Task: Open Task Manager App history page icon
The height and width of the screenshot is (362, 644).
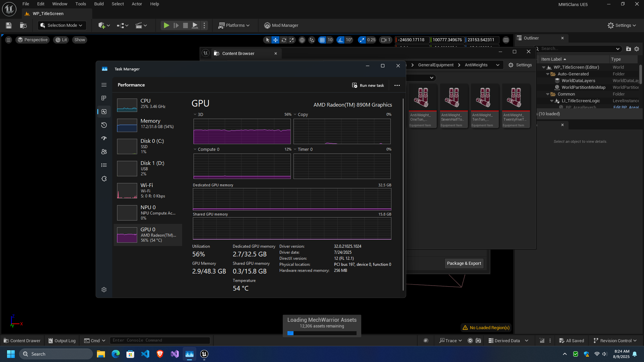Action: pyautogui.click(x=104, y=125)
